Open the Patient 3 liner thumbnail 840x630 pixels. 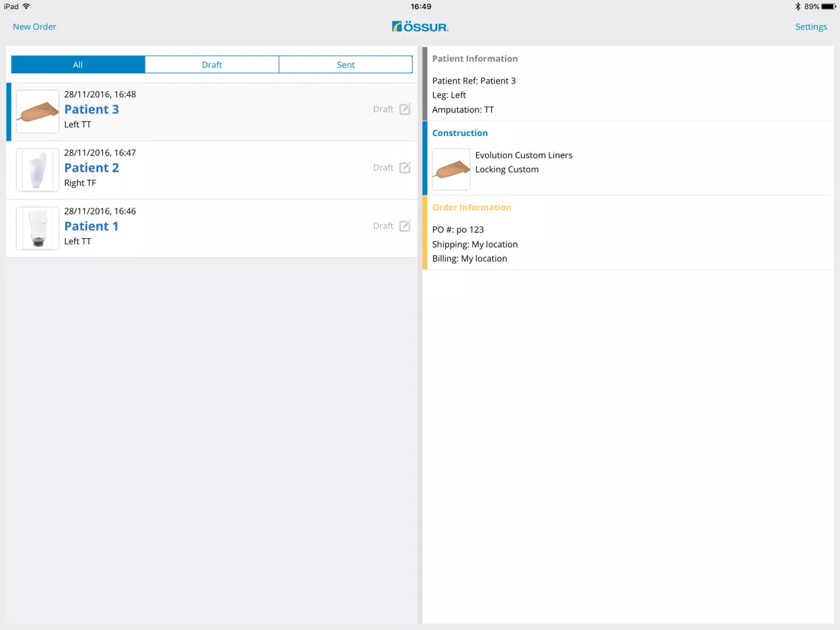coord(38,112)
